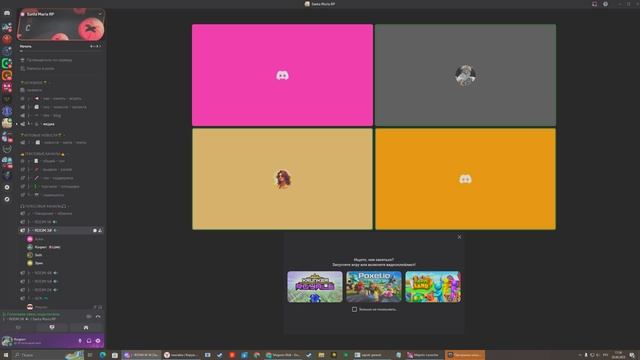
Task: Collapse the ТЕКСТОВЫЕ КАНАЛЫ category
Action: point(43,154)
